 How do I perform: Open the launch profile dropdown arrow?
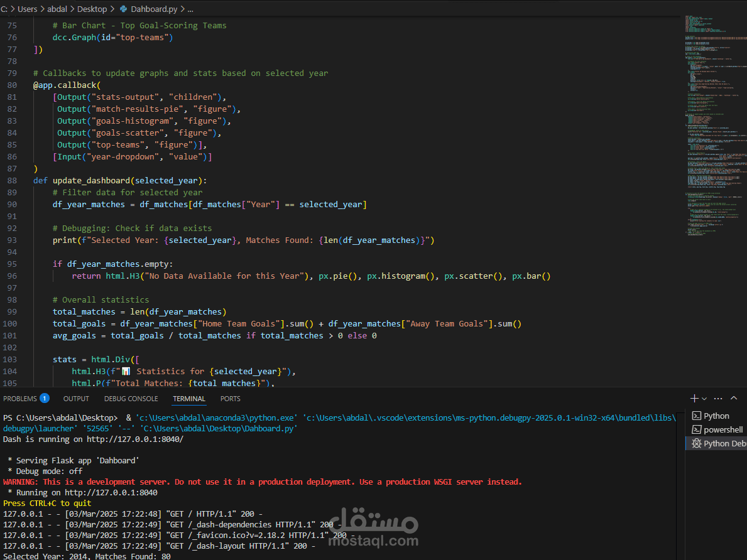(x=705, y=399)
